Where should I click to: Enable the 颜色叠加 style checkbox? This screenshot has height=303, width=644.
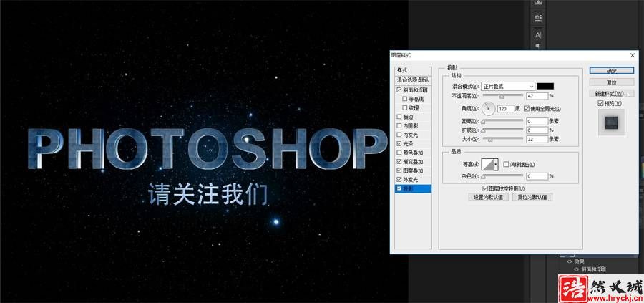click(x=399, y=153)
